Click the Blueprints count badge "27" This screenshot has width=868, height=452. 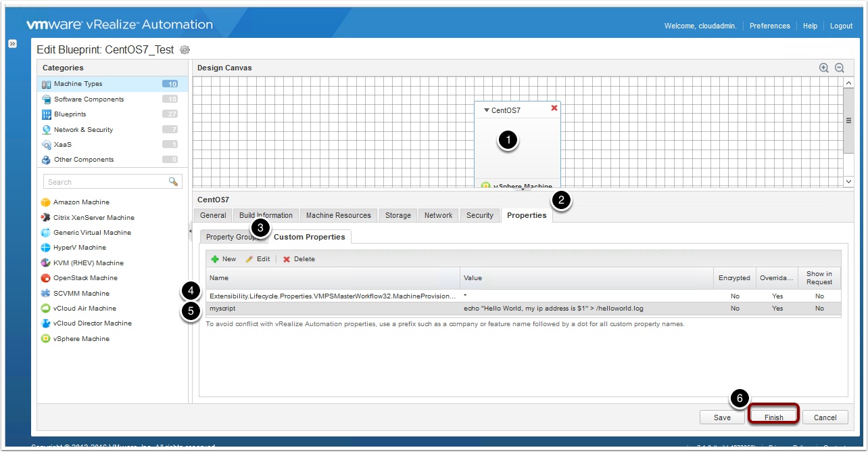pyautogui.click(x=170, y=114)
